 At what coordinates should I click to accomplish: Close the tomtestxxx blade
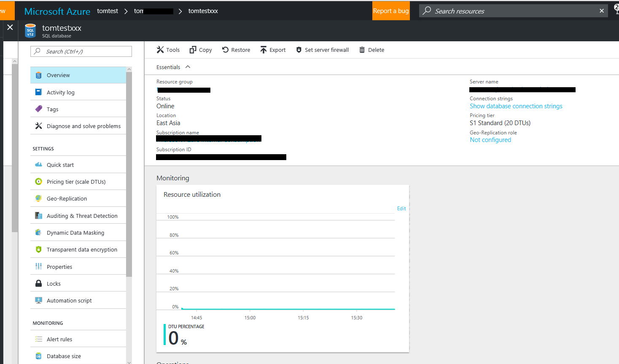pyautogui.click(x=10, y=27)
